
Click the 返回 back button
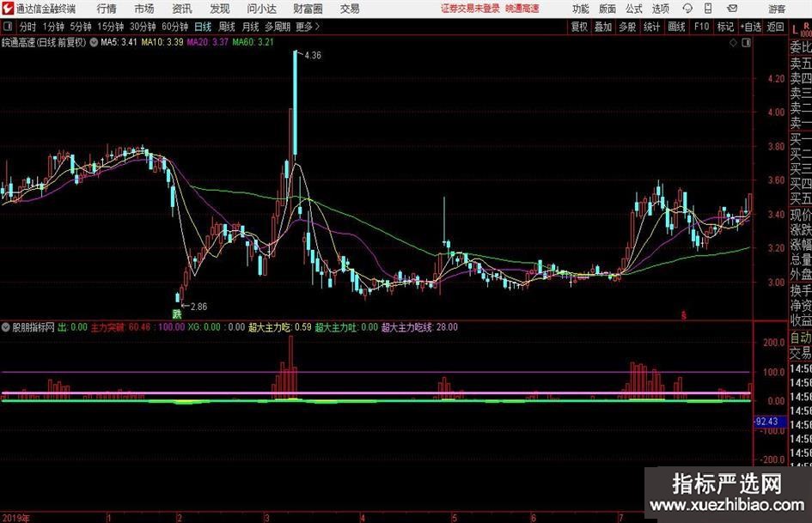(775, 27)
